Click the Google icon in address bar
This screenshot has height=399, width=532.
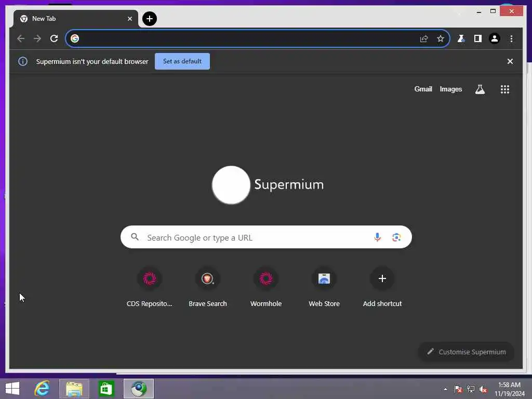pos(75,38)
